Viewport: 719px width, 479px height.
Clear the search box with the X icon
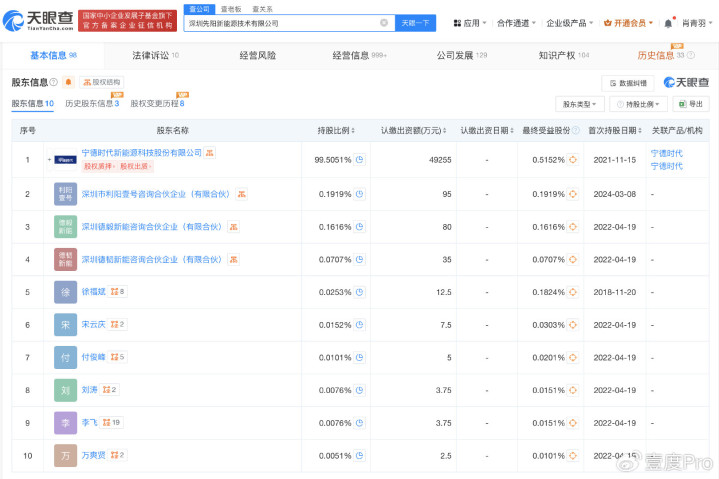point(384,23)
